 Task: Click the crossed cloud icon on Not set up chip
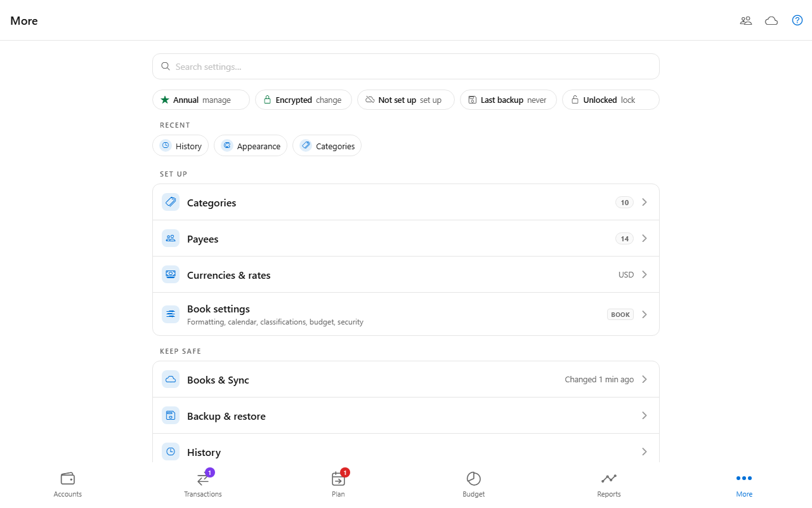tap(370, 100)
